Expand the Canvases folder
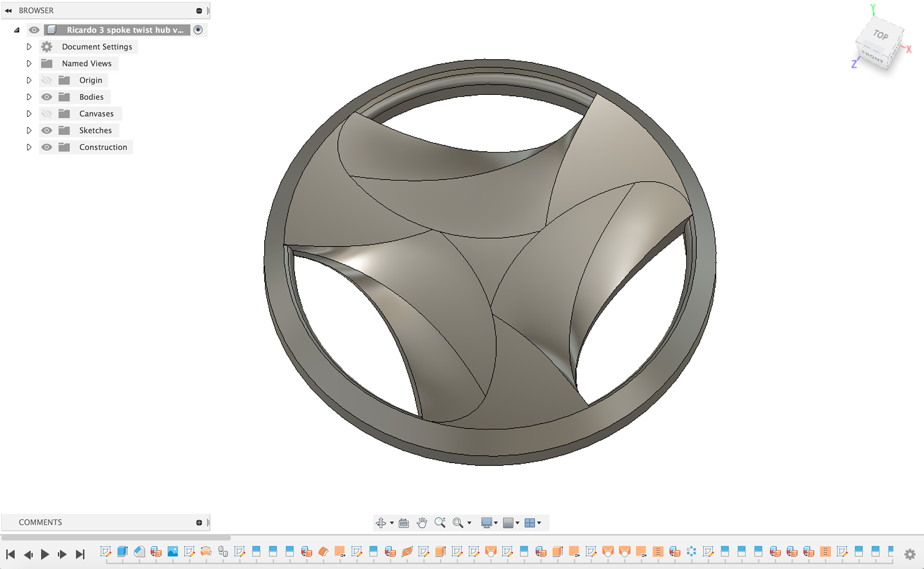Screen dimensions: 924x569 coord(29,114)
